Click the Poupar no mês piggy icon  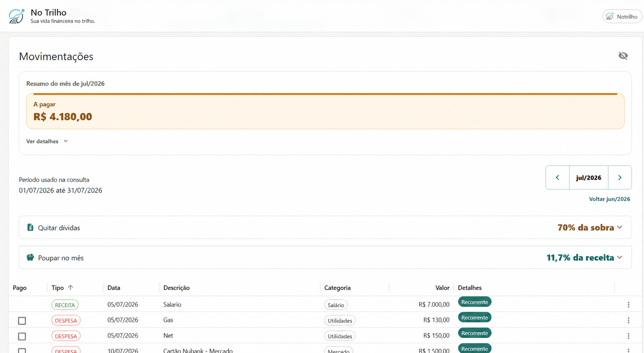pos(30,258)
